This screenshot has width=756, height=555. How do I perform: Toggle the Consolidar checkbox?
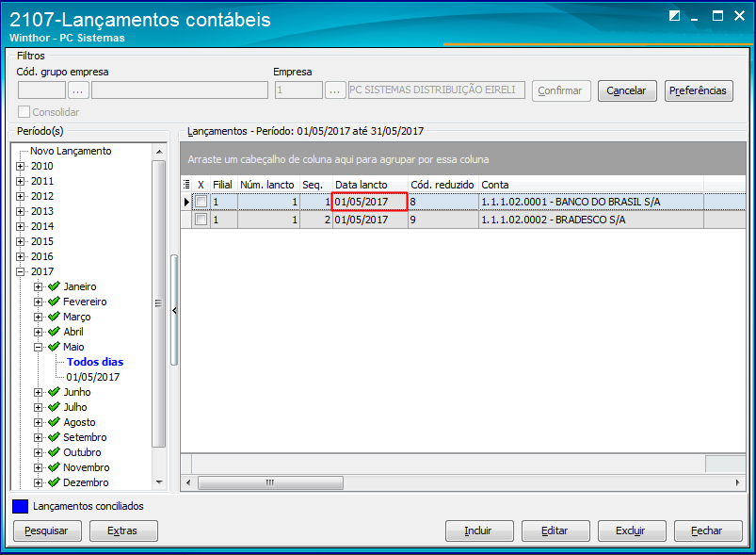pos(24,112)
